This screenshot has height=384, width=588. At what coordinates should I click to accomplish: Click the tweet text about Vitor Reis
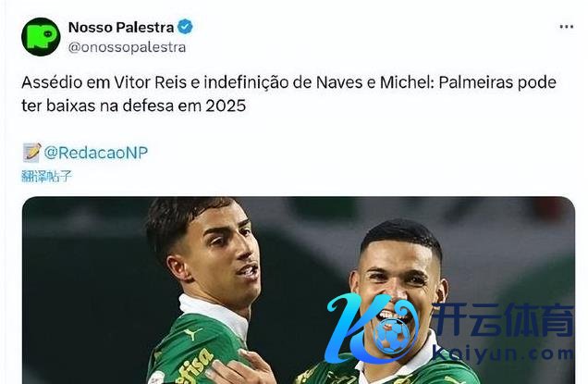click(288, 93)
